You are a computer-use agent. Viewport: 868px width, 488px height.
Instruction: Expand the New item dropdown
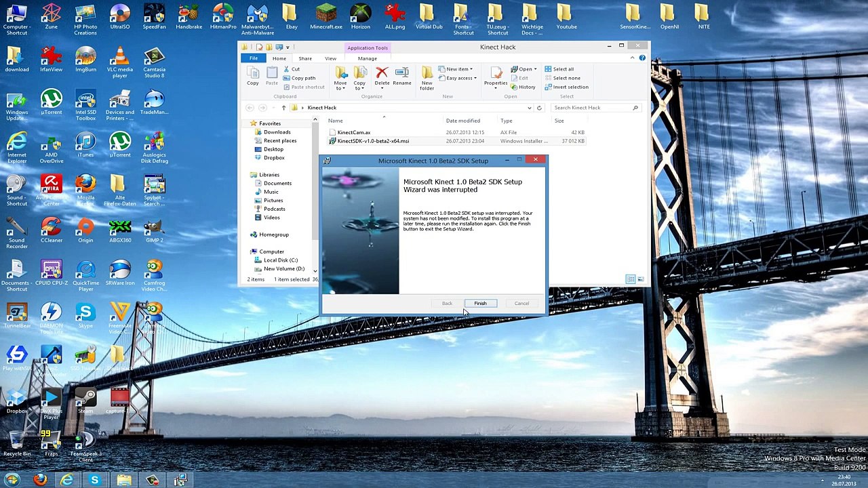tap(456, 69)
